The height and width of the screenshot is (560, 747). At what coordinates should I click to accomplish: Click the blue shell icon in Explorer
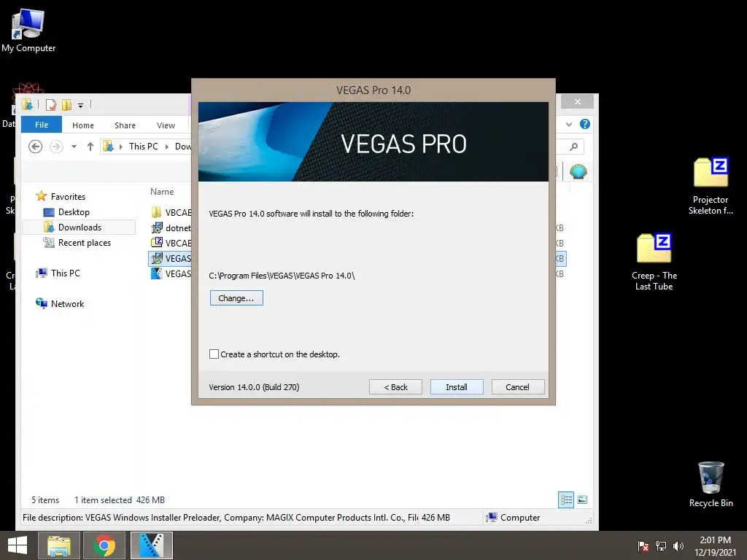coord(578,171)
